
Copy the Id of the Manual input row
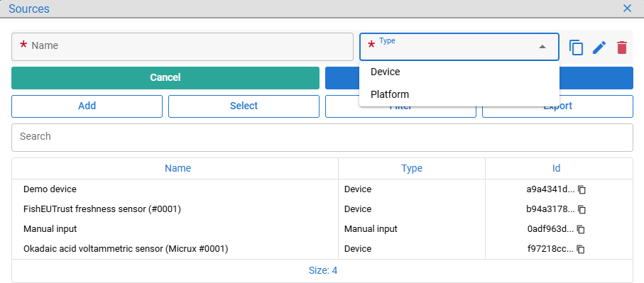581,229
